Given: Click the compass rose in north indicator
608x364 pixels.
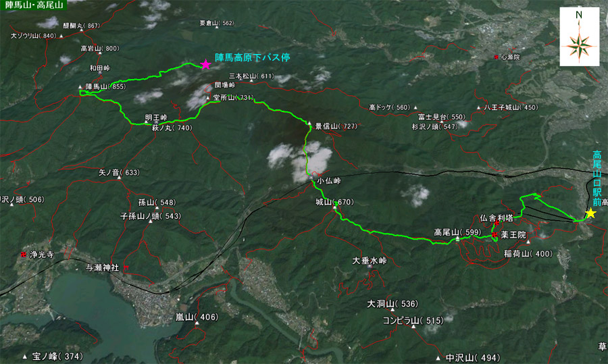Looking at the screenshot, I should (x=579, y=46).
